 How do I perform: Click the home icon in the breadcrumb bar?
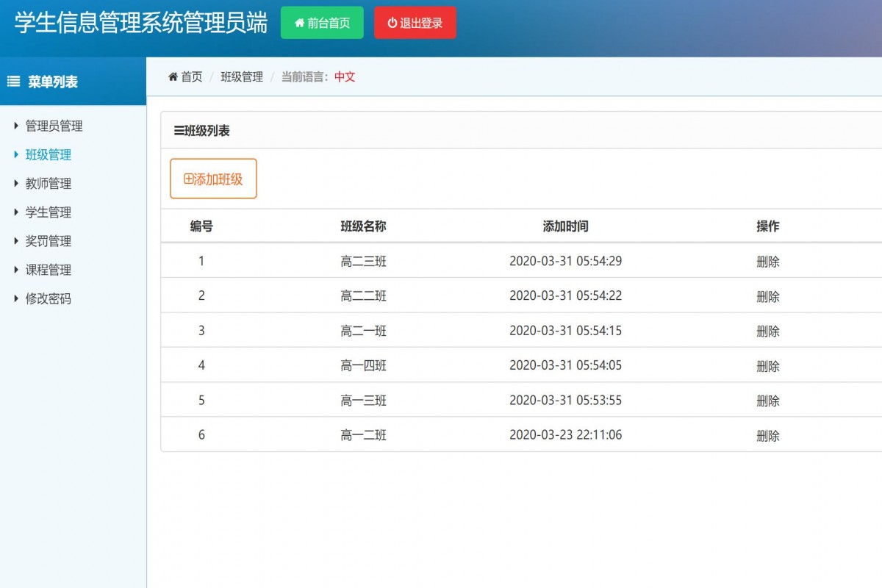click(x=172, y=76)
